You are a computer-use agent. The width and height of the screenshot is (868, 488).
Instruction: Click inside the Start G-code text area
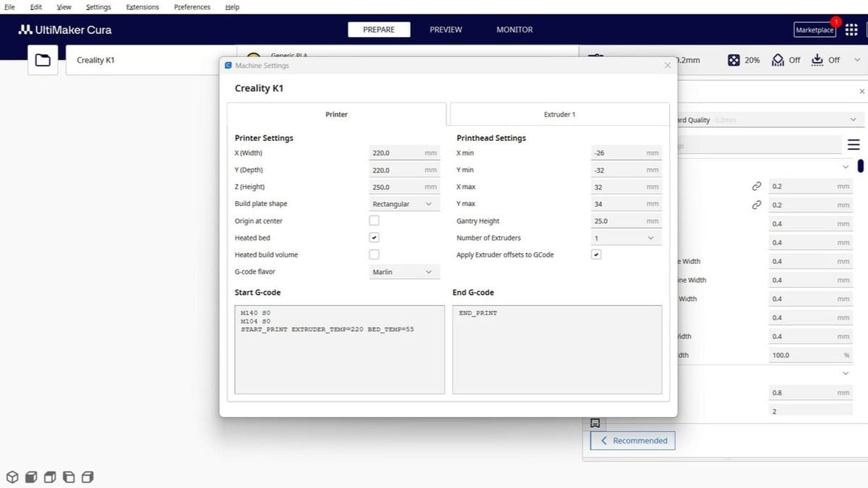(339, 349)
